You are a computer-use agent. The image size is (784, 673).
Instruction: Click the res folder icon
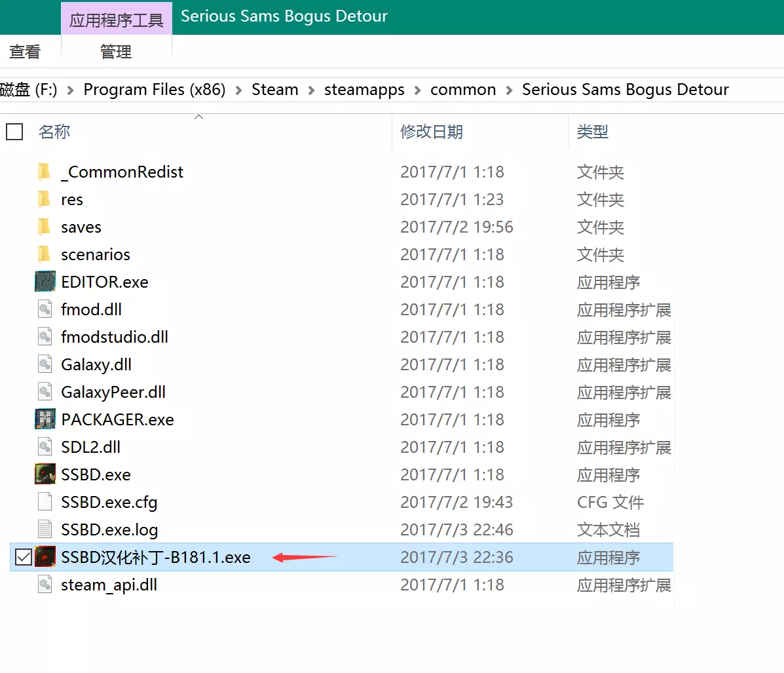point(44,199)
